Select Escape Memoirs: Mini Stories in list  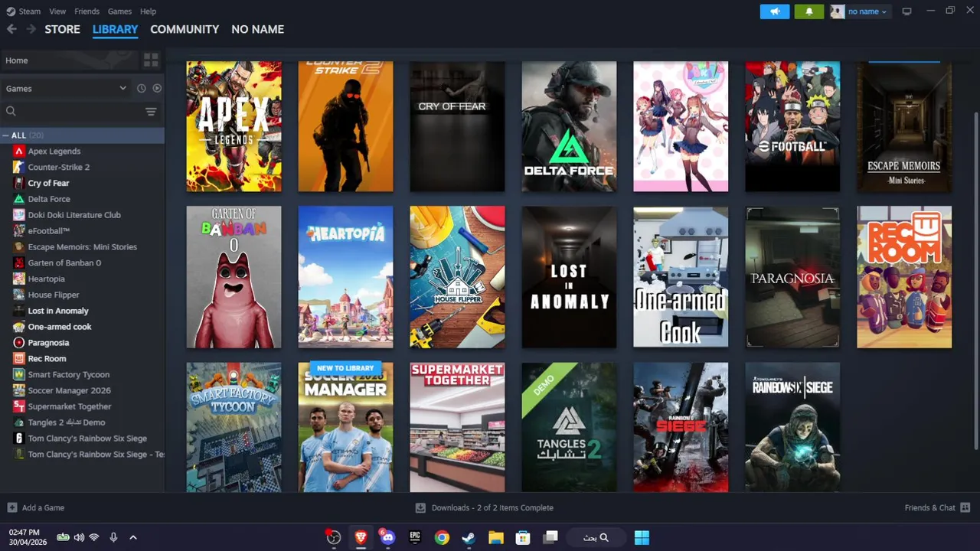pyautogui.click(x=82, y=246)
